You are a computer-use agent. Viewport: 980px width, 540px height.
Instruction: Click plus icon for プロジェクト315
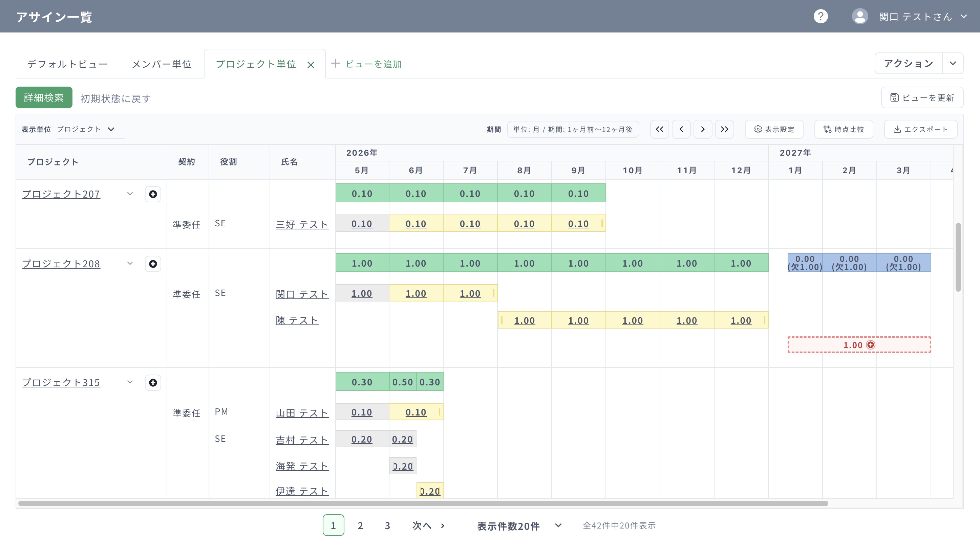coord(153,382)
